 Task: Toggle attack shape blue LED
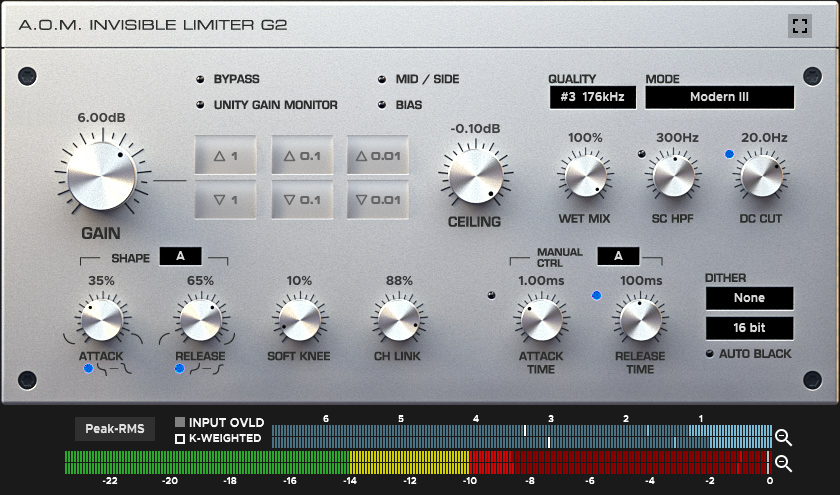tap(88, 368)
